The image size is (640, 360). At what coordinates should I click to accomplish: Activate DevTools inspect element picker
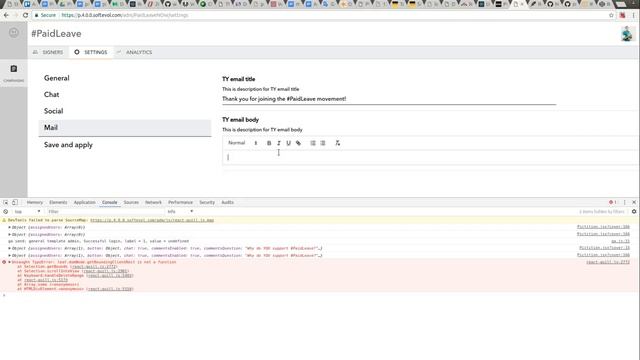6,202
